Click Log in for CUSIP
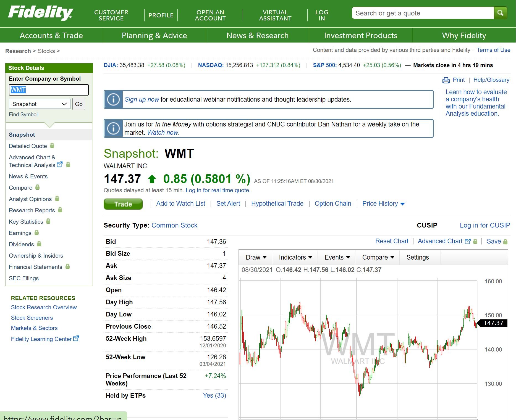 (x=485, y=225)
